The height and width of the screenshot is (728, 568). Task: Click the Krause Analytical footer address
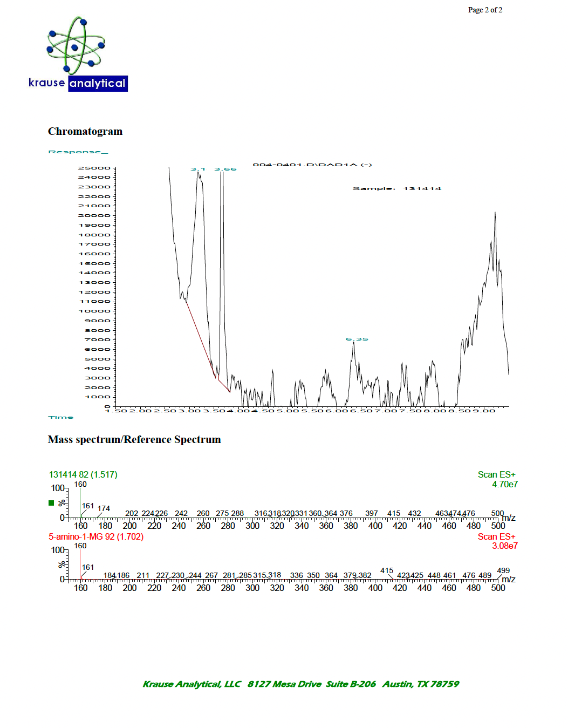coord(300,684)
